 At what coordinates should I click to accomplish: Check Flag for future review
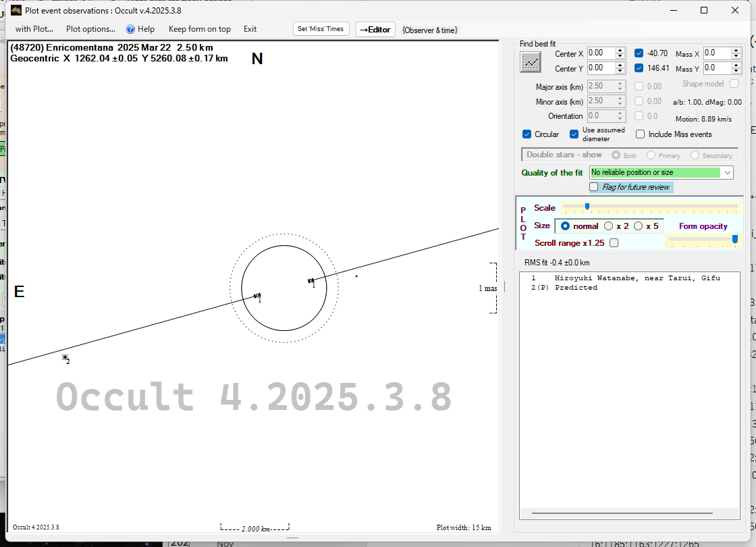594,187
